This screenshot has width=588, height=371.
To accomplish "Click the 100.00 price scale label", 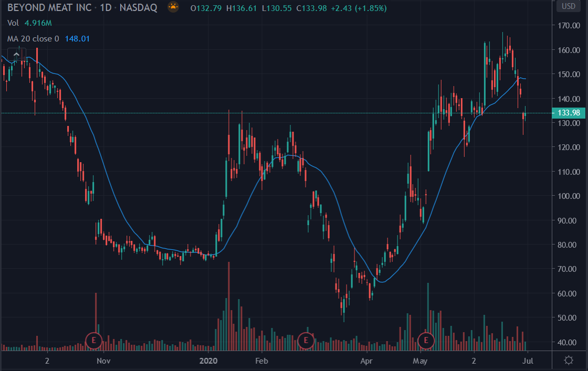I will click(569, 196).
